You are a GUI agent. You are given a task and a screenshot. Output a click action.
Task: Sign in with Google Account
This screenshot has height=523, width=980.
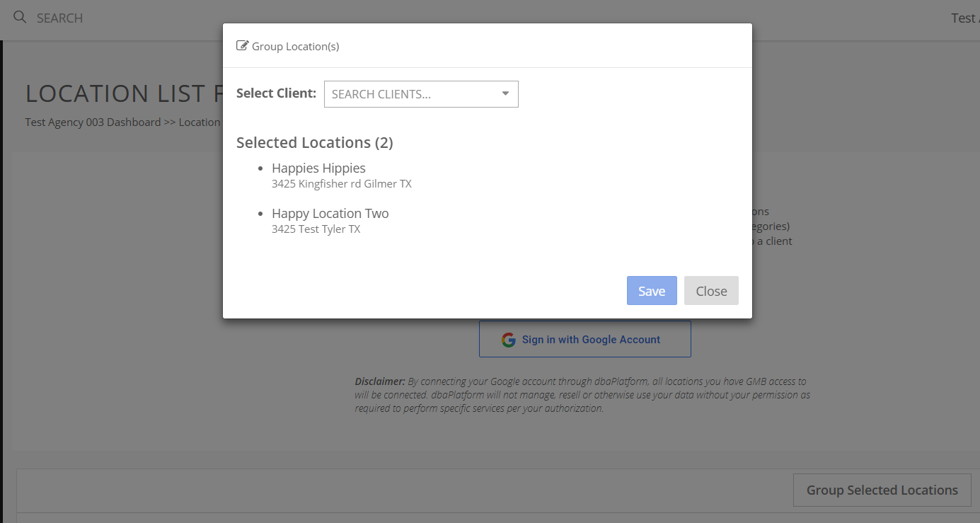pos(584,340)
